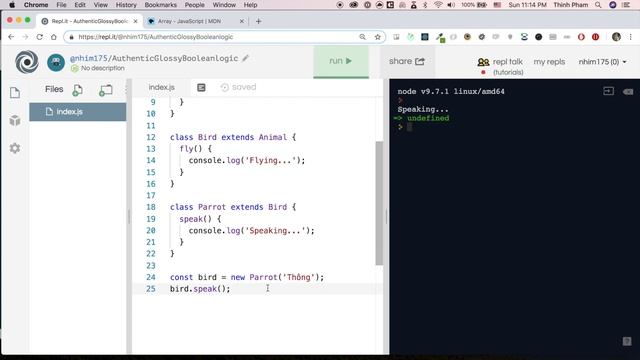Click the console prompt input

[409, 127]
